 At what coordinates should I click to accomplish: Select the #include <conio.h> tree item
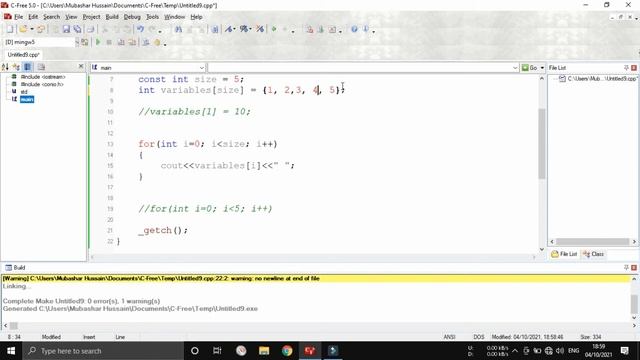42,84
